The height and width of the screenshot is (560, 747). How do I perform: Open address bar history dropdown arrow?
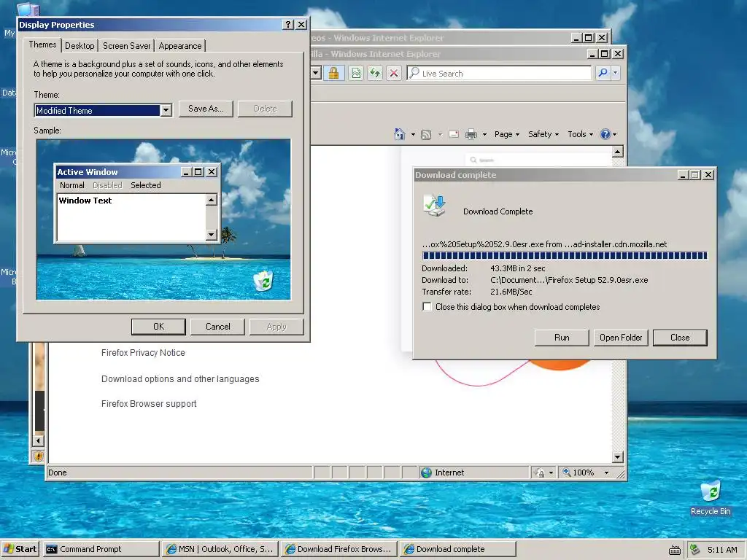pos(316,73)
